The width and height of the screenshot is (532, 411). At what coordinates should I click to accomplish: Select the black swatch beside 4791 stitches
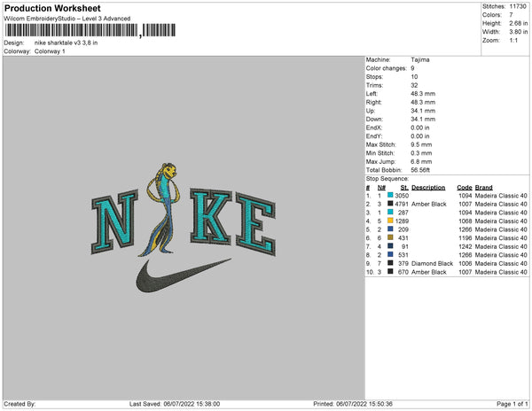(x=390, y=204)
